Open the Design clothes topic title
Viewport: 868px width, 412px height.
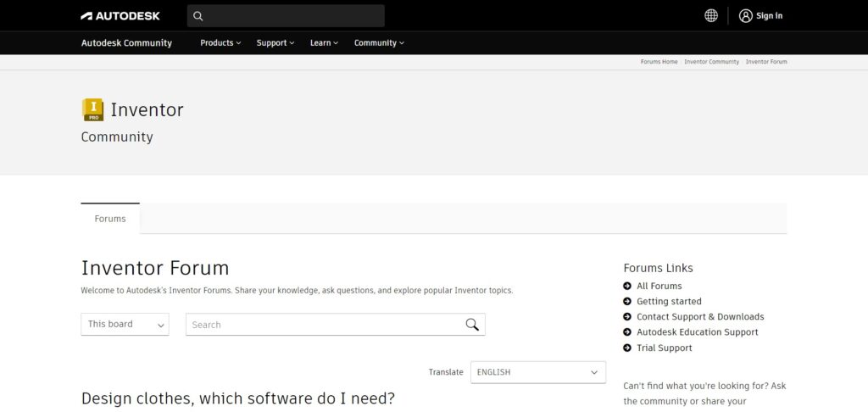[238, 398]
